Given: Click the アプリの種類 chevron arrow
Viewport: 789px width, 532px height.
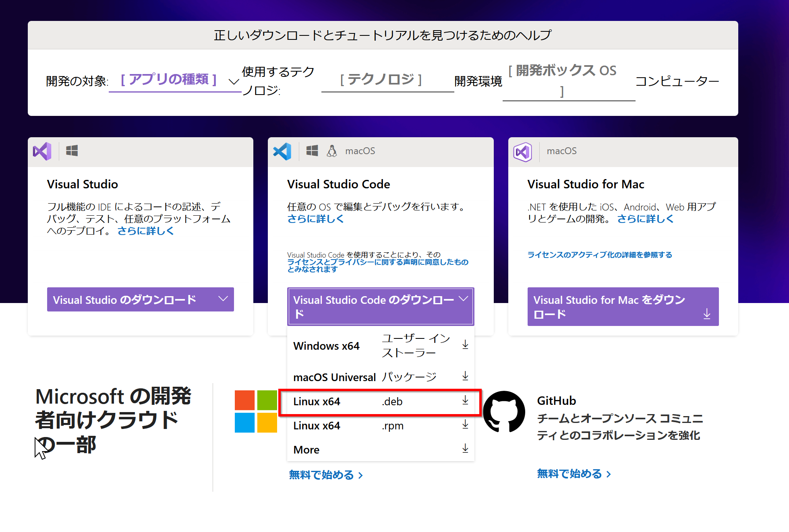Looking at the screenshot, I should coord(234,81).
